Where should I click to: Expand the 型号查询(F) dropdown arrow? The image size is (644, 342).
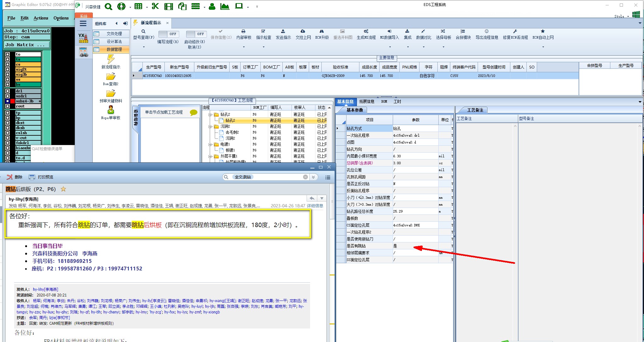[144, 47]
